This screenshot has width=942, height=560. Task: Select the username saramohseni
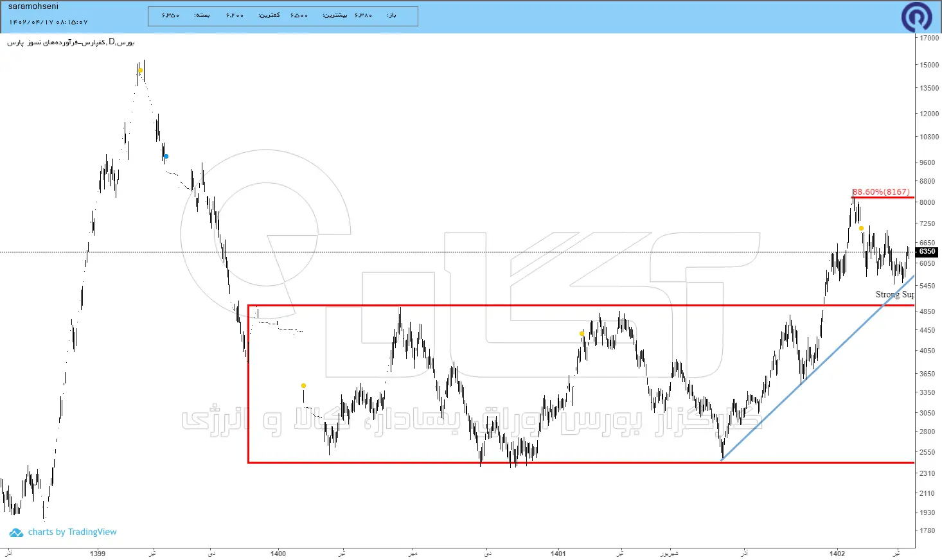coord(33,6)
